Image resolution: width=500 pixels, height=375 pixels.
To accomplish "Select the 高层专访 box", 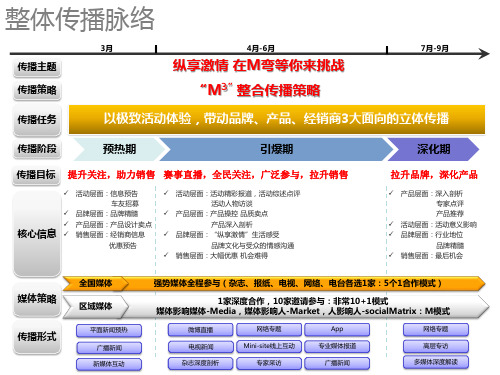I will coord(436,346).
